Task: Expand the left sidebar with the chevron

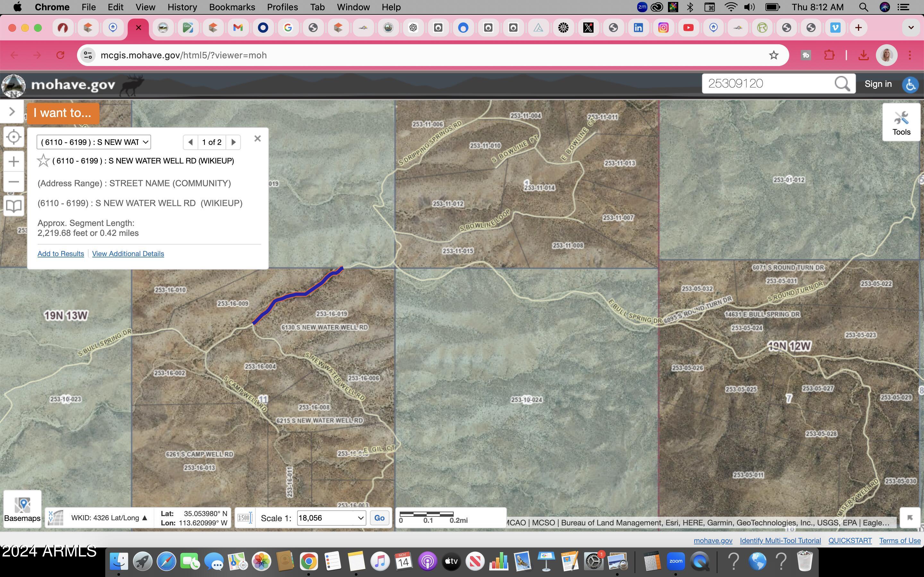Action: [12, 112]
